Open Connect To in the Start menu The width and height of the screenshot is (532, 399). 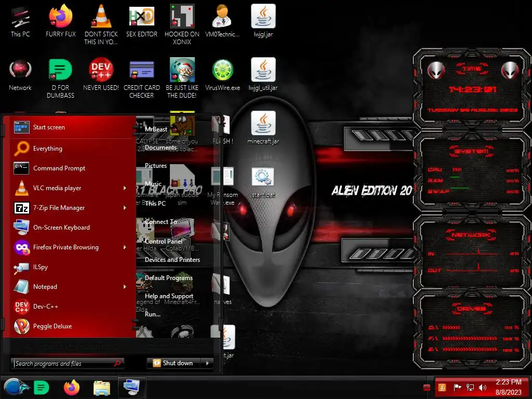161,222
